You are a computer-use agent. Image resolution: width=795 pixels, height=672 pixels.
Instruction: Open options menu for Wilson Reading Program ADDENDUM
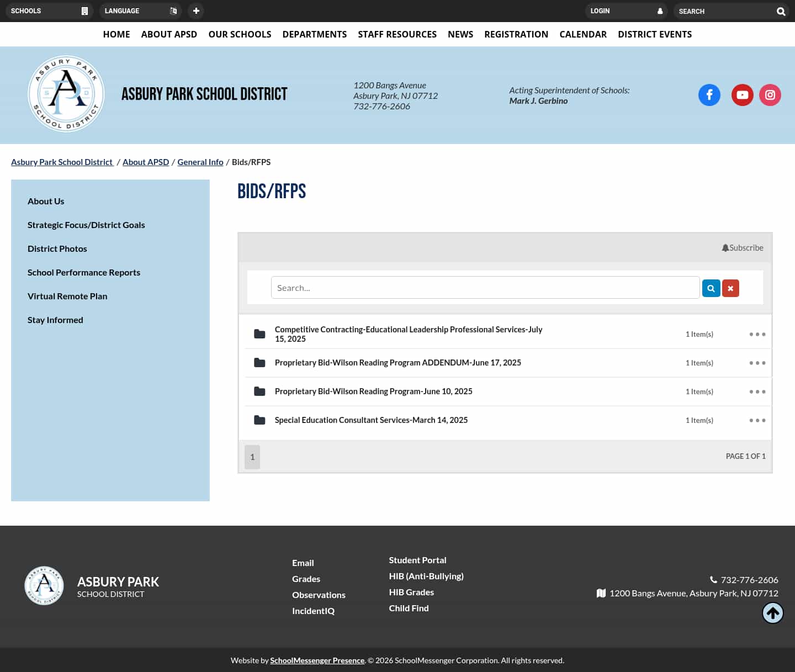757,363
